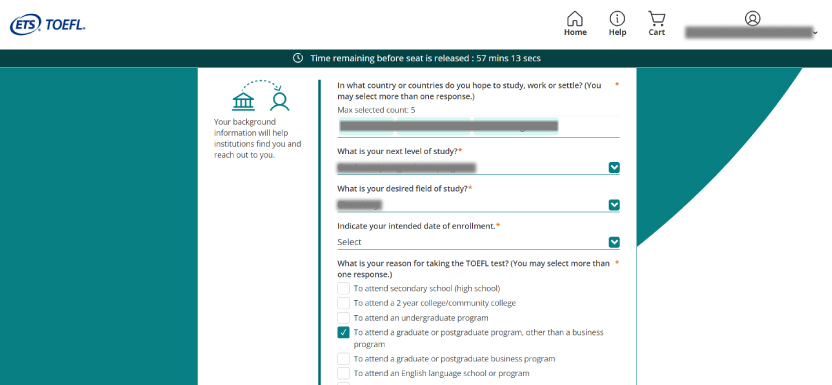Open the countries multi-select field
832x385 pixels.
tap(478, 127)
